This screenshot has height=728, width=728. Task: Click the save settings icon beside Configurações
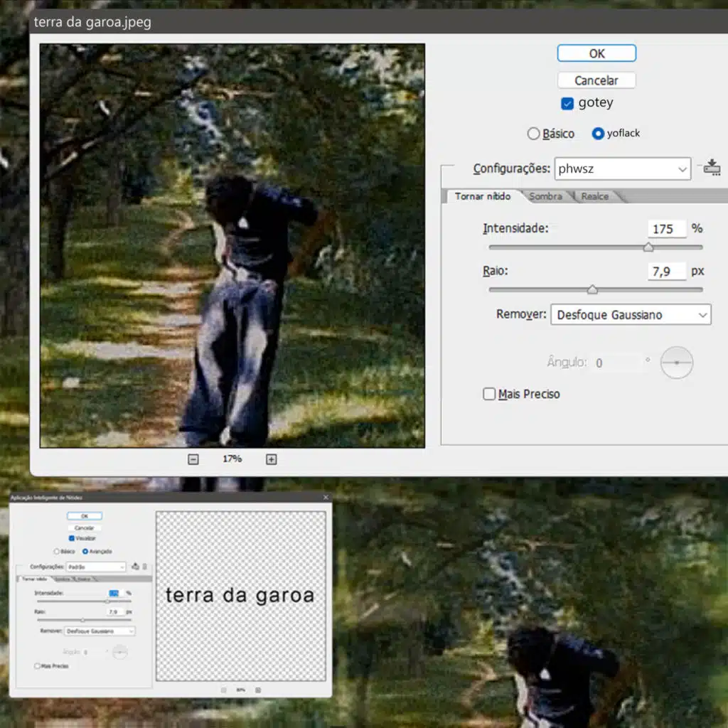click(x=712, y=168)
